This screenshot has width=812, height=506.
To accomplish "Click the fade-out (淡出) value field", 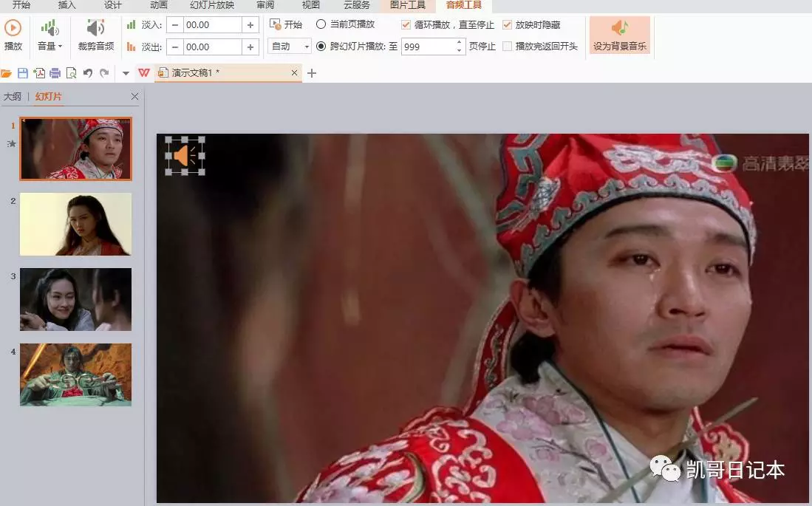I will [212, 47].
